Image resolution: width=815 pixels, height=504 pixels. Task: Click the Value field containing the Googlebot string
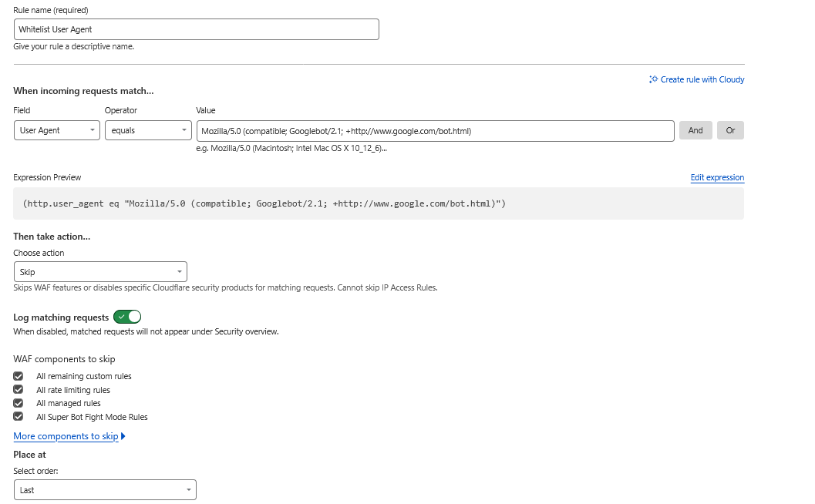tap(435, 130)
